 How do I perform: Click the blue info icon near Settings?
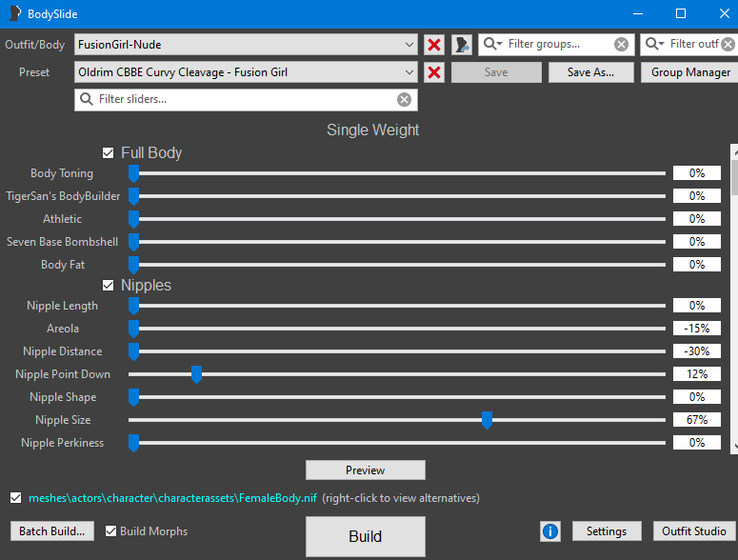coord(549,531)
